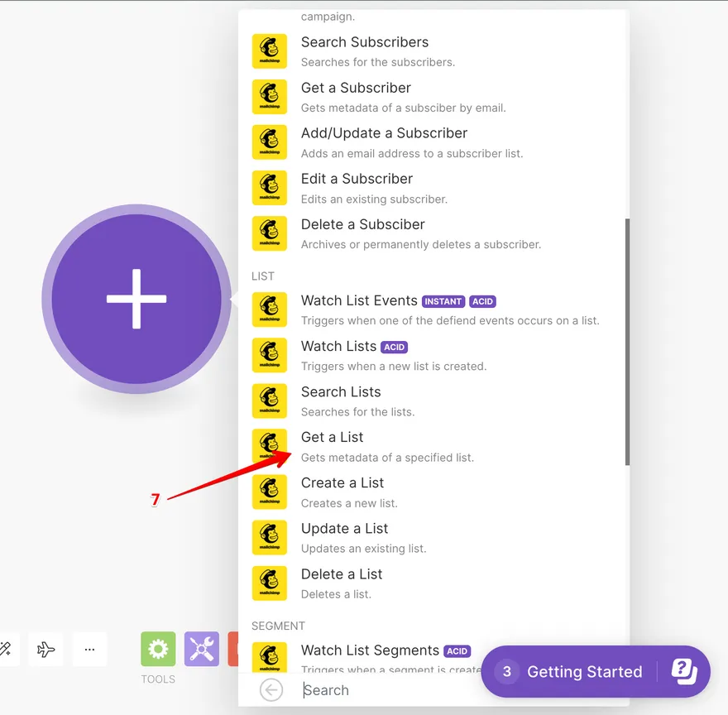Click the airplane Explain flow icon

click(x=46, y=650)
